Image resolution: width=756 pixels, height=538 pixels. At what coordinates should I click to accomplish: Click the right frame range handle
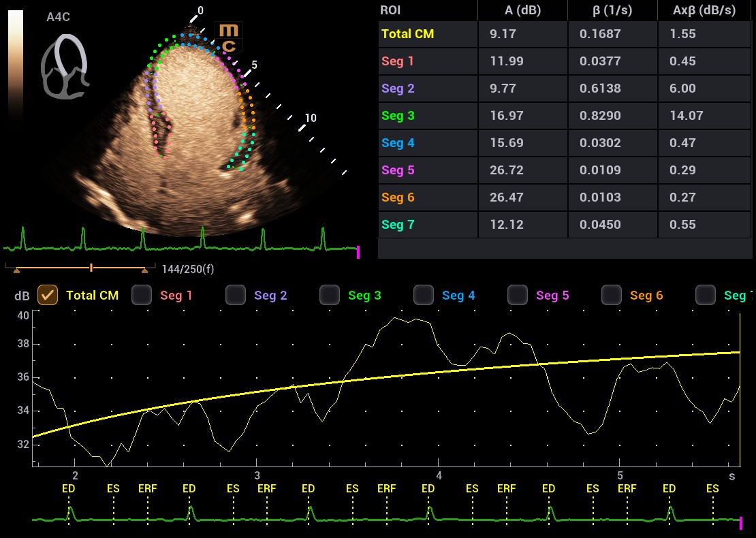(144, 270)
